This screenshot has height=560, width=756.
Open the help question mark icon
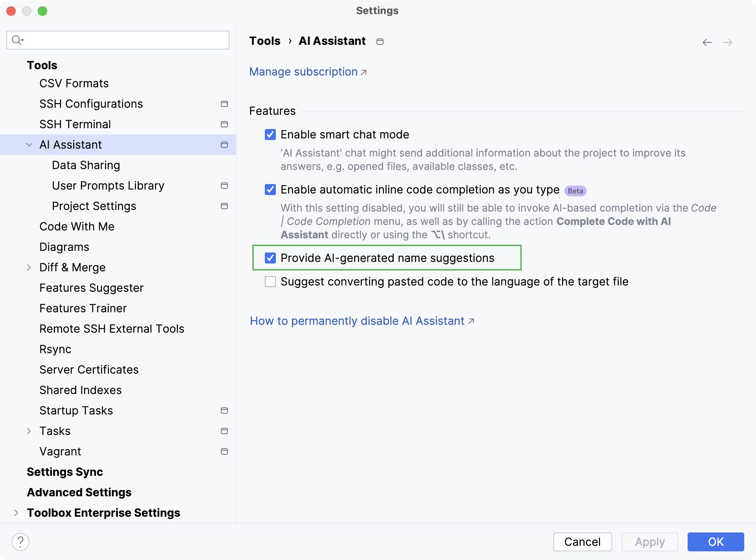coord(20,542)
